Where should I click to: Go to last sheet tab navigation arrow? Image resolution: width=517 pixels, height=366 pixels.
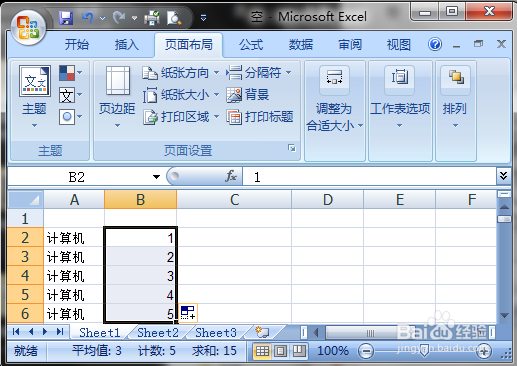(x=60, y=331)
